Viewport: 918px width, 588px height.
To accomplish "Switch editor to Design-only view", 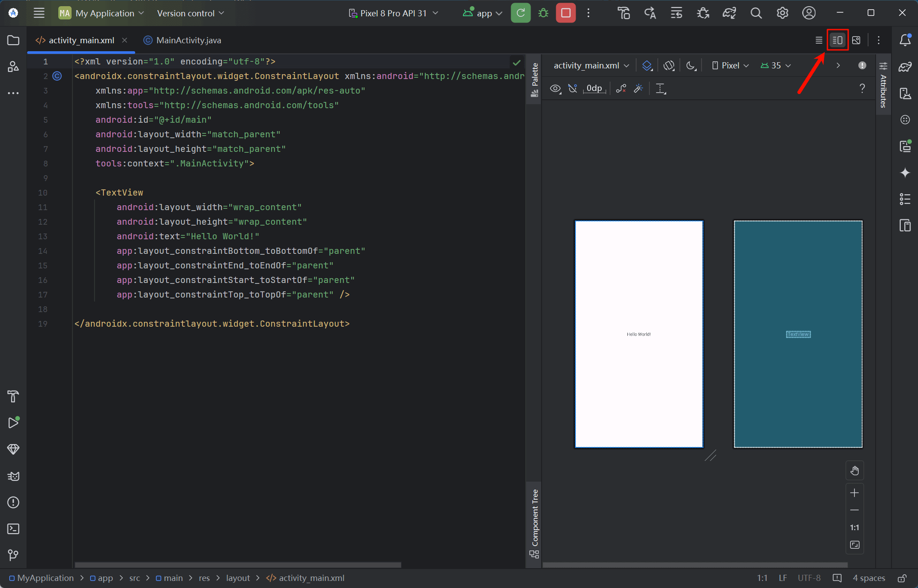I will click(856, 40).
